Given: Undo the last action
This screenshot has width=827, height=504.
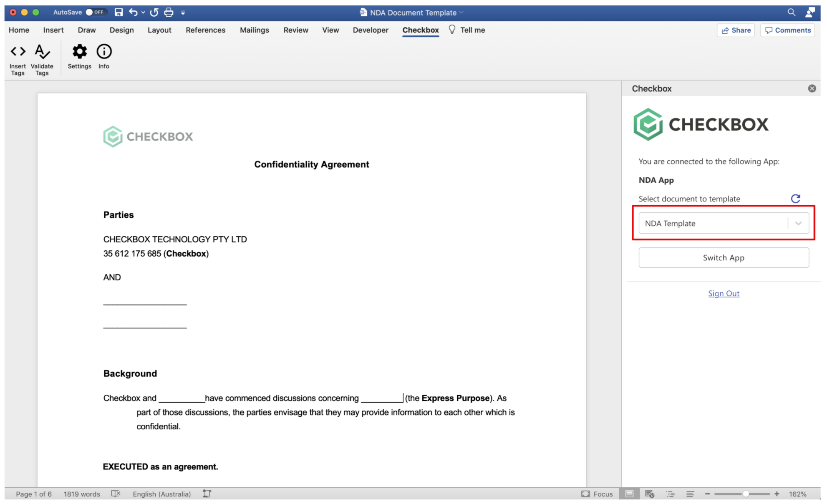Looking at the screenshot, I should click(x=133, y=12).
